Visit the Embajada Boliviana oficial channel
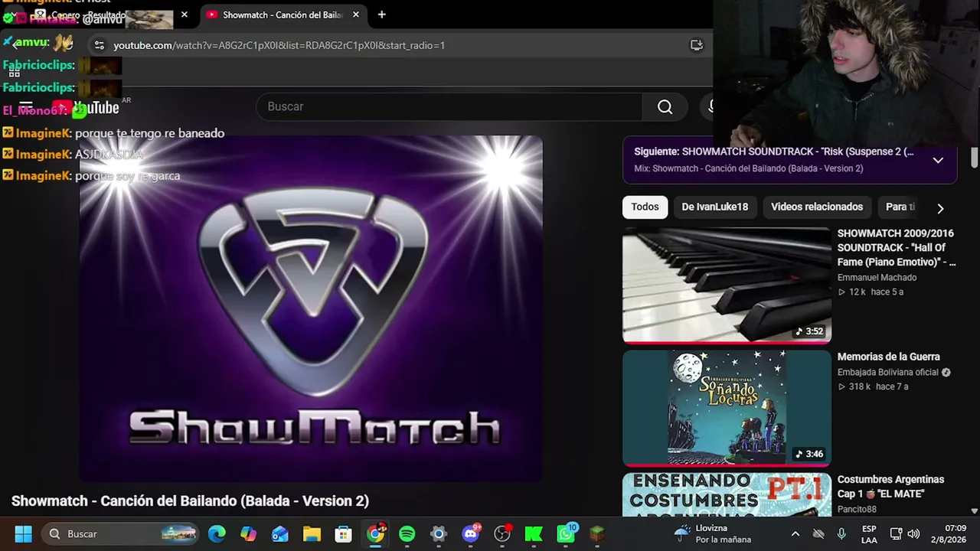The image size is (980, 551). pyautogui.click(x=887, y=373)
